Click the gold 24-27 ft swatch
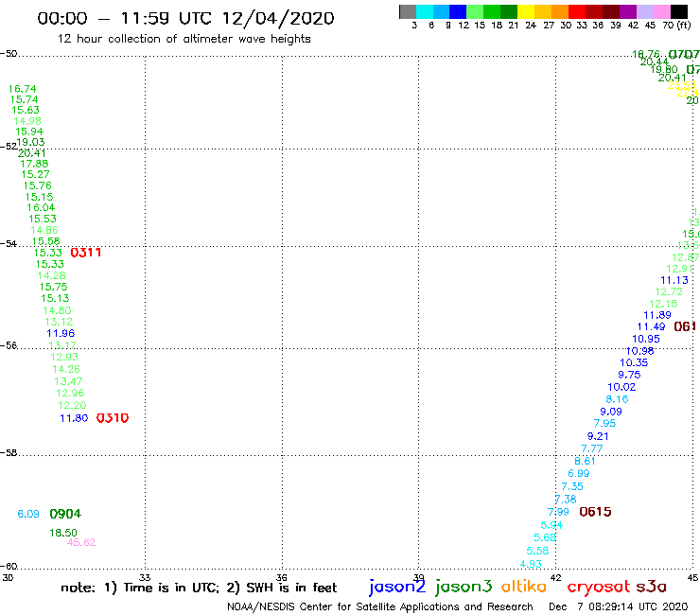700x615 pixels. point(543,11)
